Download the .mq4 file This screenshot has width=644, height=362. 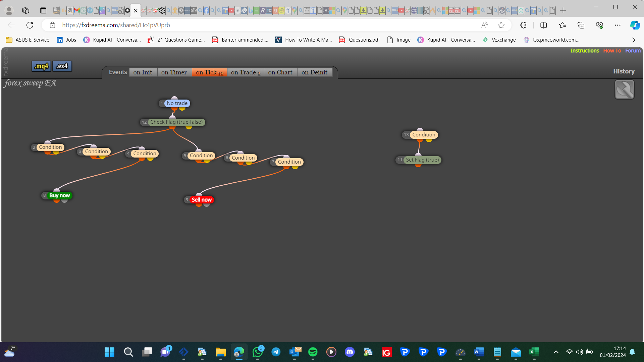[x=41, y=66]
